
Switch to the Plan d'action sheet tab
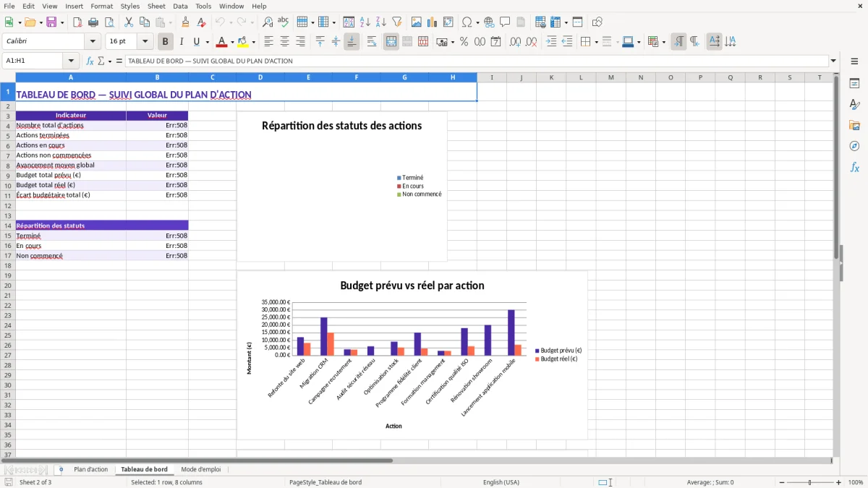point(91,469)
